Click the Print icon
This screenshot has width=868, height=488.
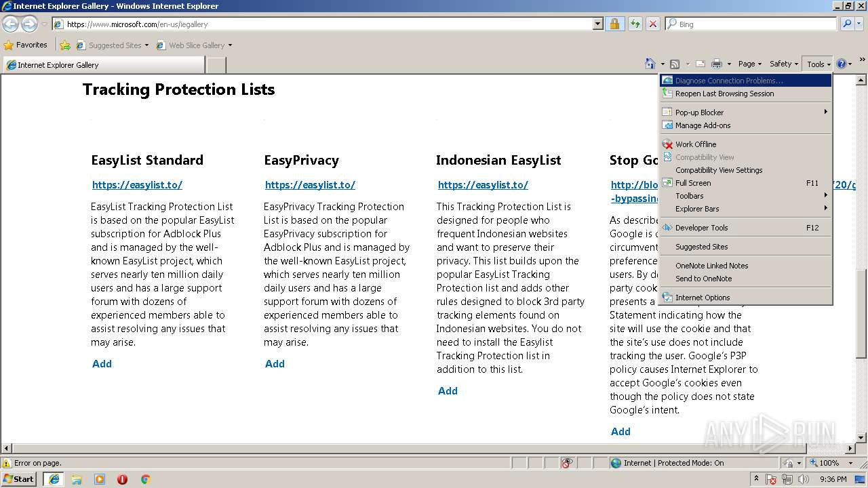coord(716,64)
